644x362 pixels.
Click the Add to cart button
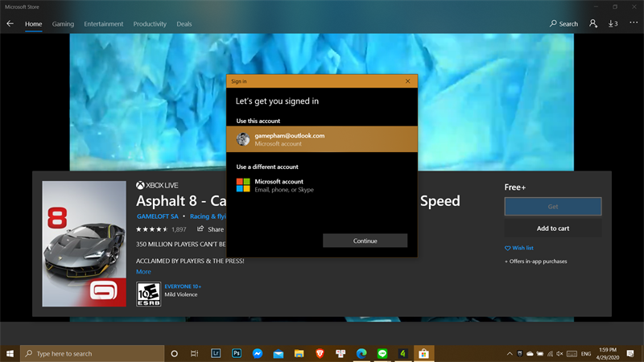[x=552, y=228]
